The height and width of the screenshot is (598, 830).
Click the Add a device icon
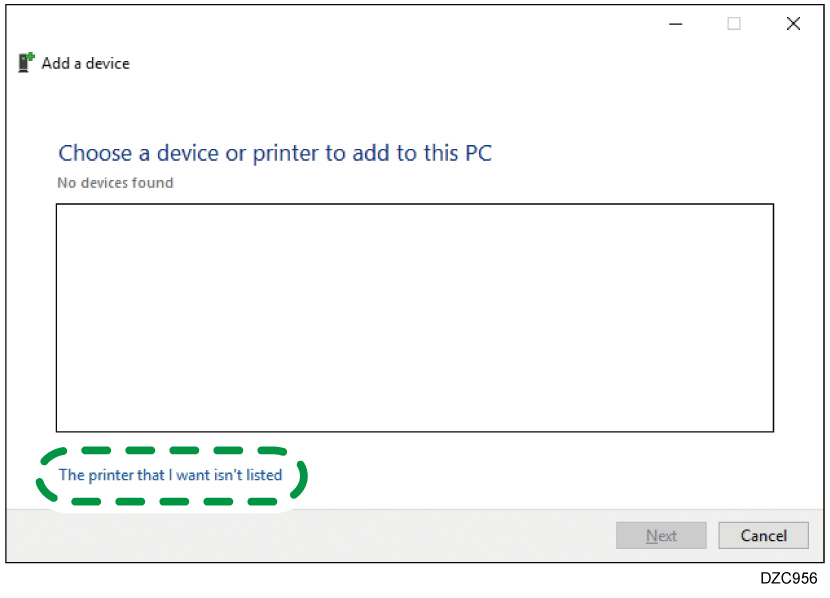[x=26, y=62]
